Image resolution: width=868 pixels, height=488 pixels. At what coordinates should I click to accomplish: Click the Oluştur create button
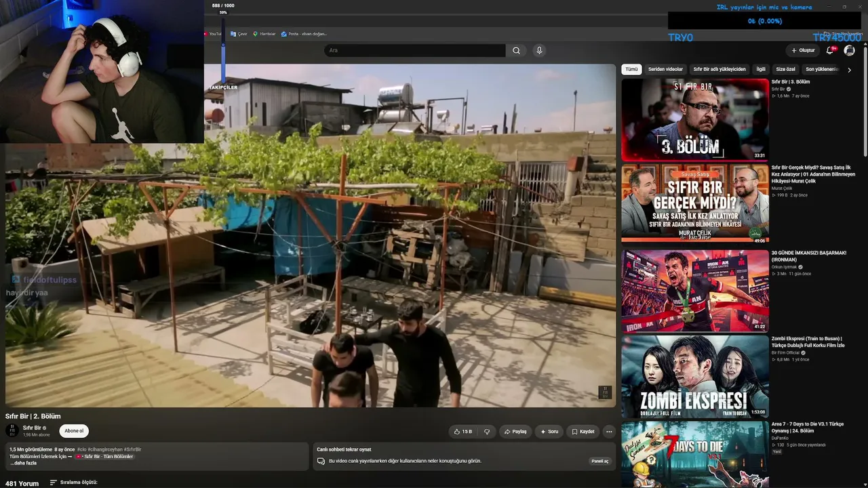803,50
